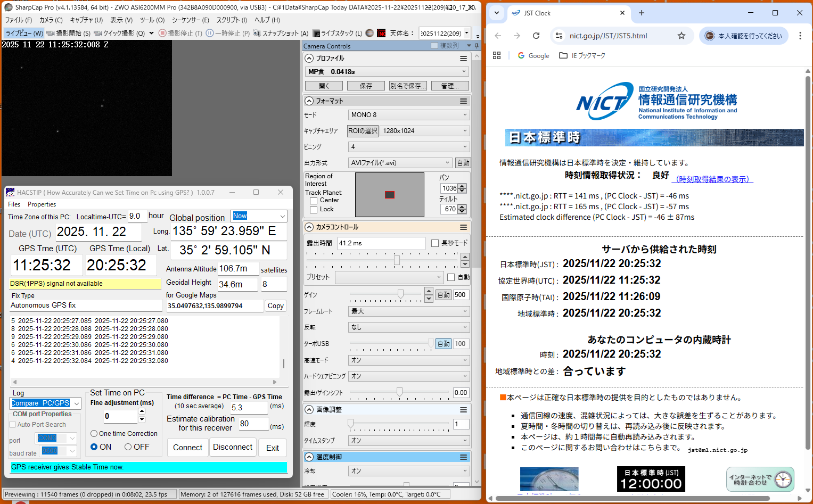Viewport: 813px width, 504px height.
Task: Select the OFF radio button in HACSTIP
Action: point(128,447)
